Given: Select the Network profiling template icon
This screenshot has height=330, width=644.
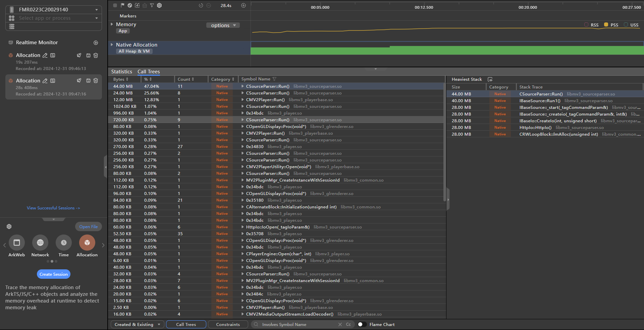Looking at the screenshot, I should (40, 243).
